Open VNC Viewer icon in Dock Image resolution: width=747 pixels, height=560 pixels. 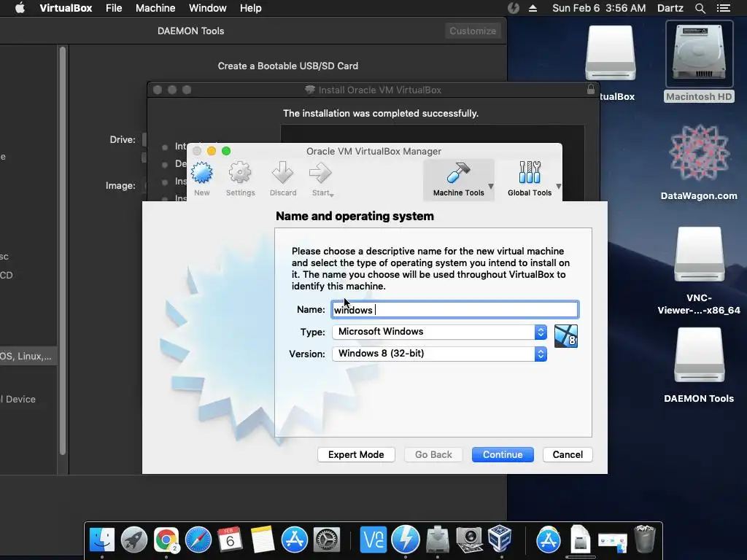coord(373,540)
